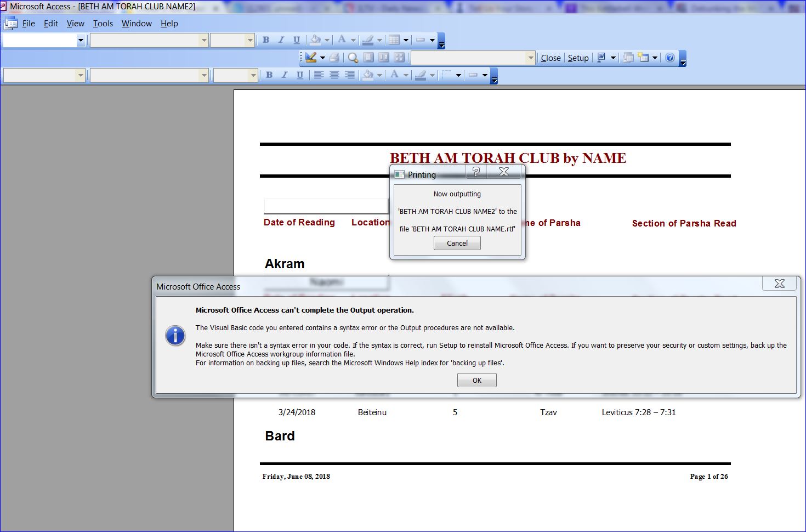Toggle italic formatting
The height and width of the screenshot is (532, 806).
[281, 39]
